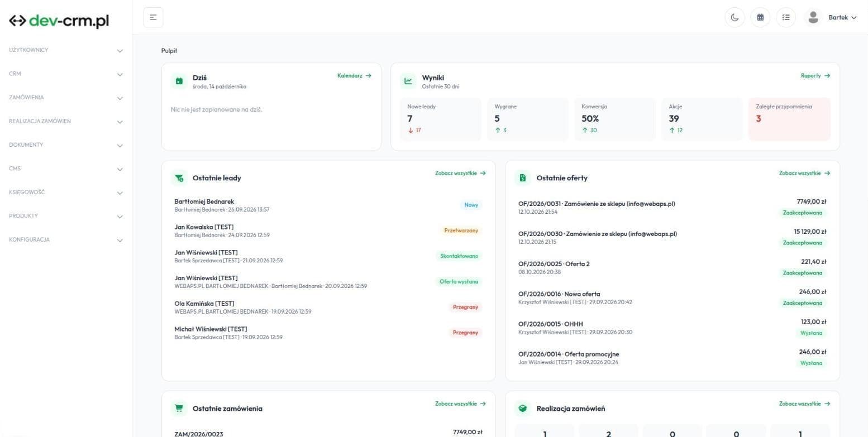Click the Skontaktowano status badge
The image size is (868, 437).
tap(459, 256)
